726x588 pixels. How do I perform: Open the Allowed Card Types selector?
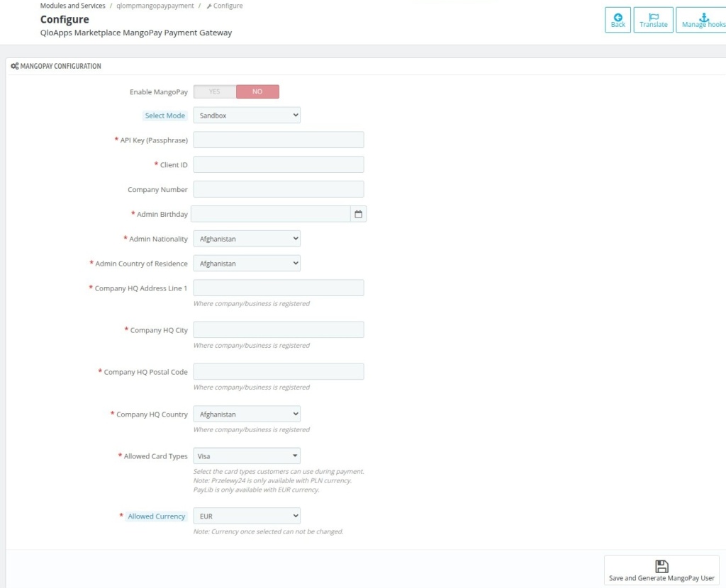247,456
